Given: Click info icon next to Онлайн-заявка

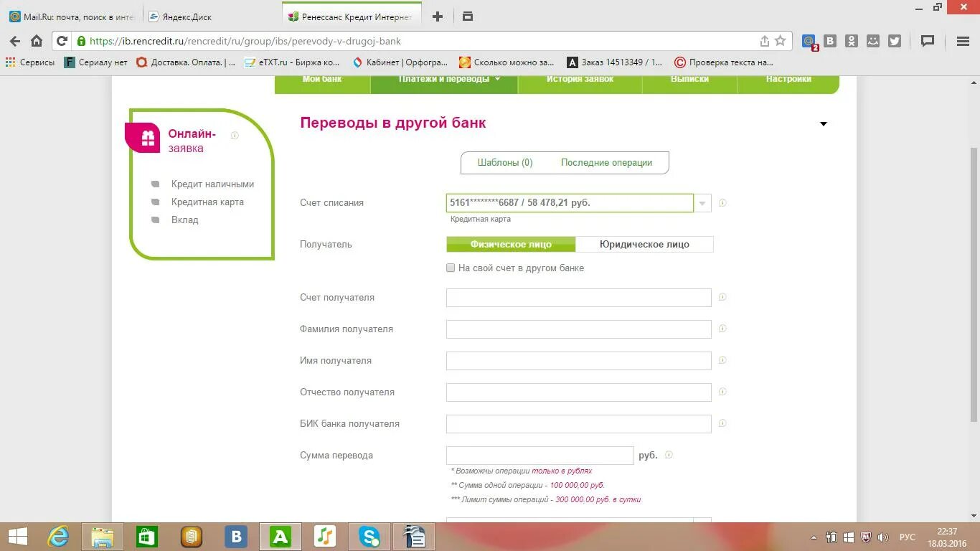Looking at the screenshot, I should [235, 135].
